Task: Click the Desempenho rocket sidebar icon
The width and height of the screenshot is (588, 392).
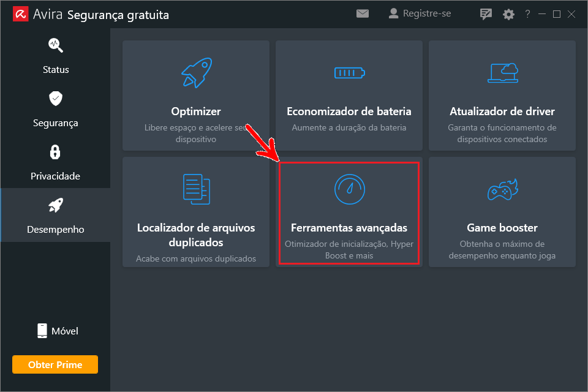Action: click(56, 205)
